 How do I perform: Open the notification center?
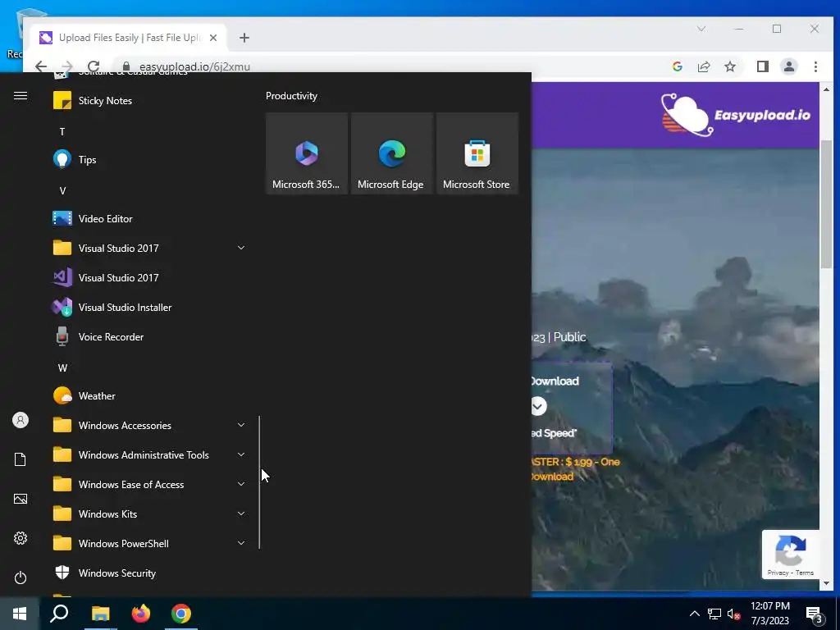click(815, 614)
